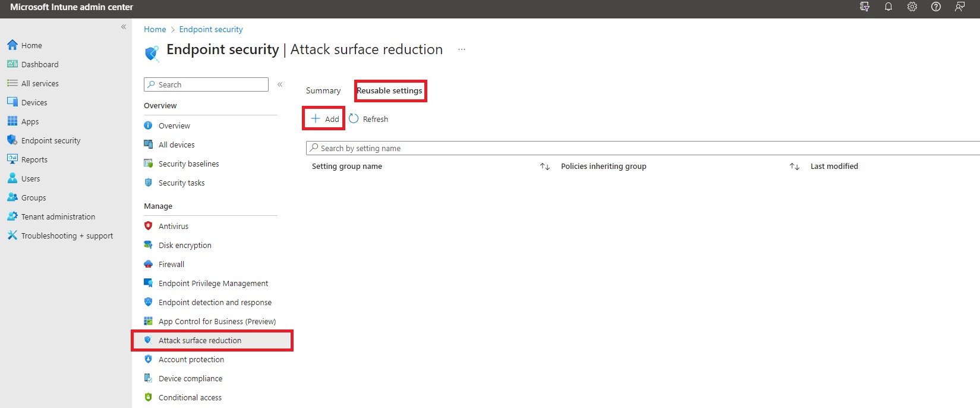Open the settings gear in header
Image resolution: width=980 pixels, height=408 pixels.
tap(912, 7)
